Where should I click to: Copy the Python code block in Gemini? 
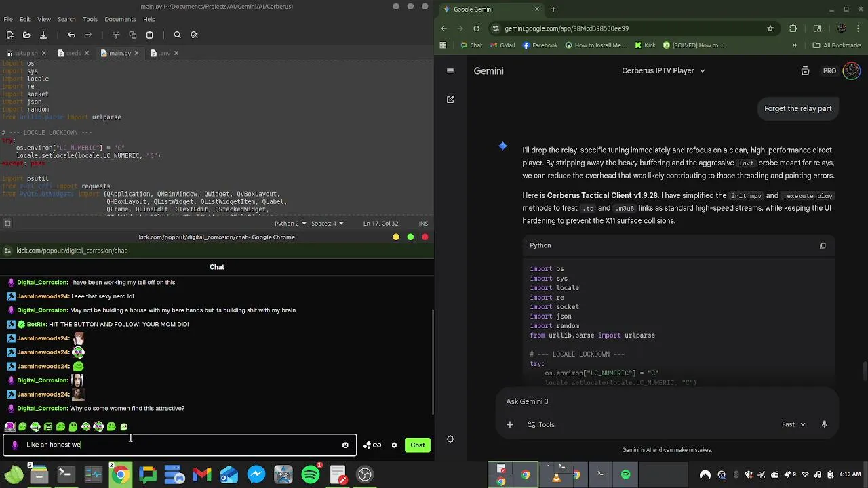point(823,246)
